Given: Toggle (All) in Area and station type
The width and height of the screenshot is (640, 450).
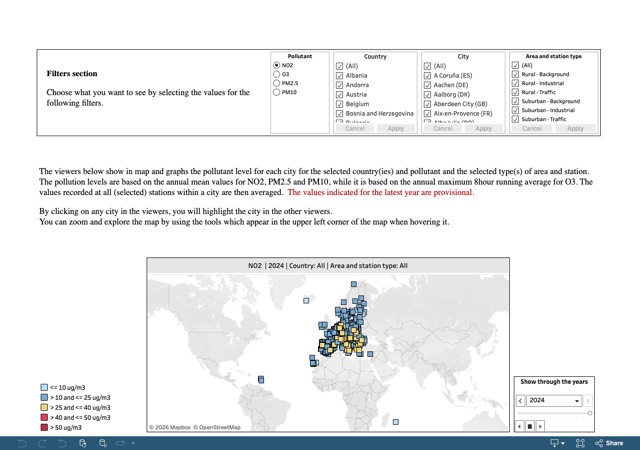Looking at the screenshot, I should [515, 65].
